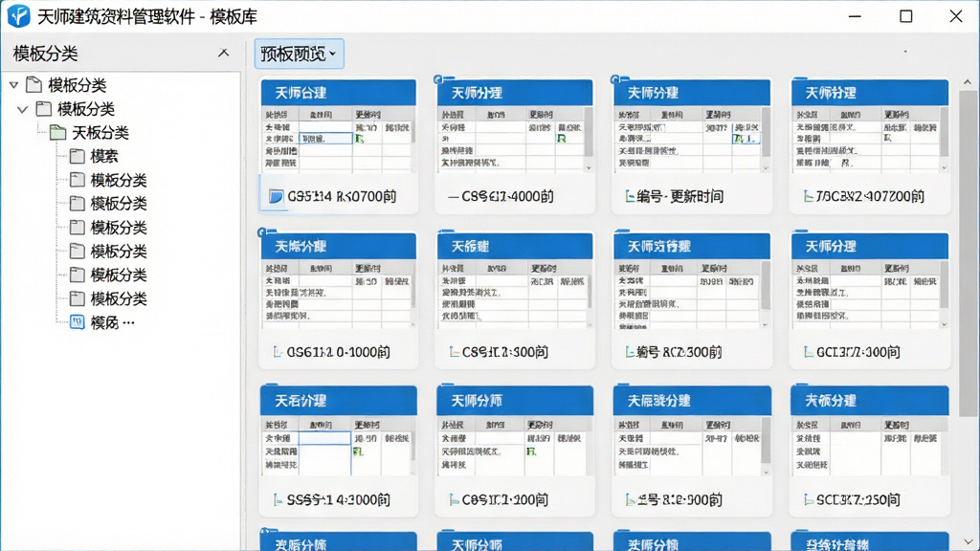Click the file icon before the SSS…3000前 caption
Screen dimensions: 980x551
[x=278, y=499]
